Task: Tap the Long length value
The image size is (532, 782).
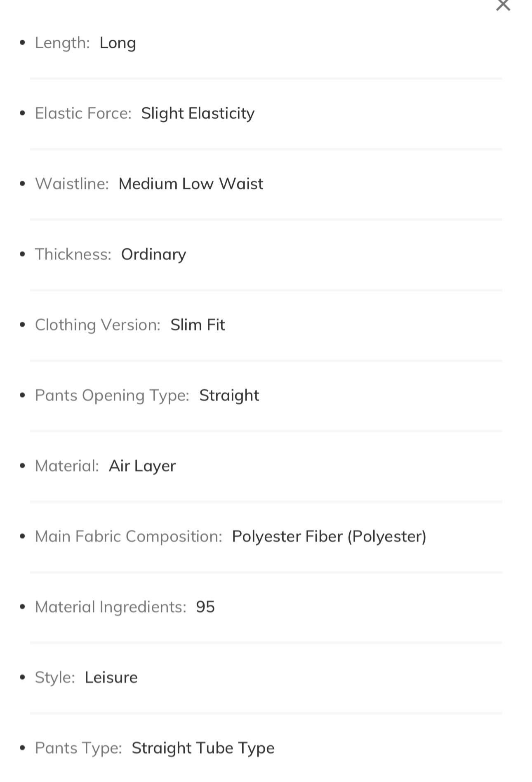Action: 118,43
